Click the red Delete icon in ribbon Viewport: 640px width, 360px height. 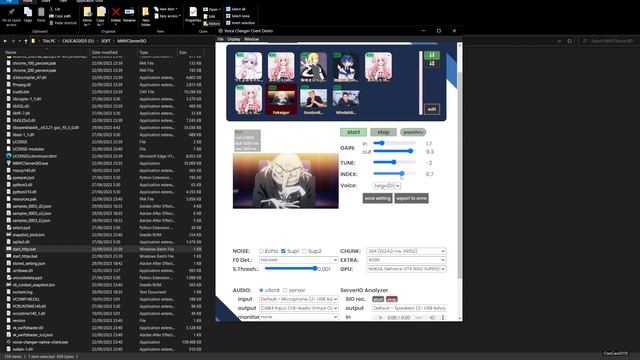(116, 12)
